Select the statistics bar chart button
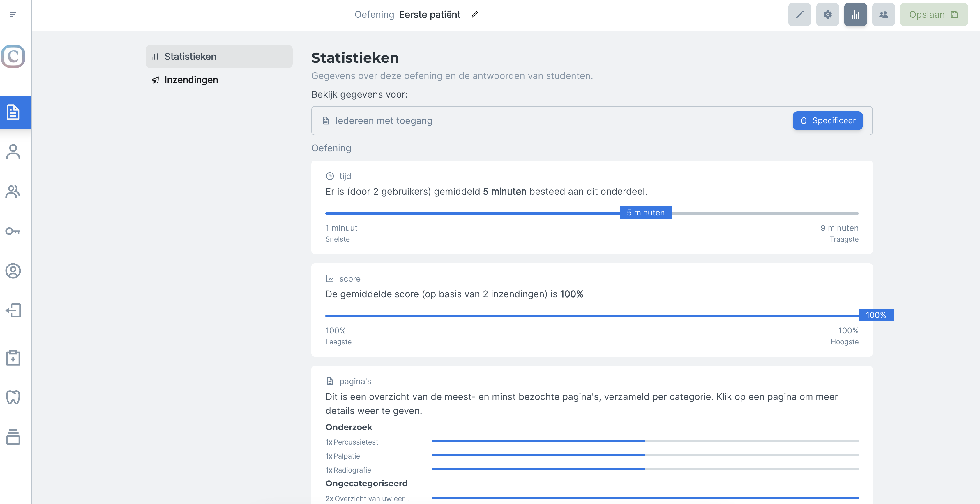This screenshot has height=504, width=980. click(855, 15)
